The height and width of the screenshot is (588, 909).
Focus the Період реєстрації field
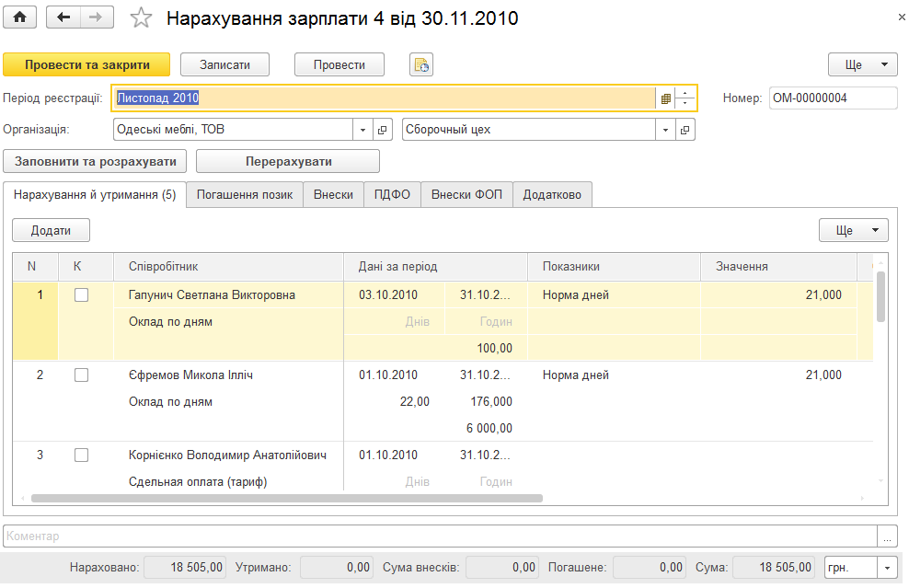pyautogui.click(x=385, y=98)
